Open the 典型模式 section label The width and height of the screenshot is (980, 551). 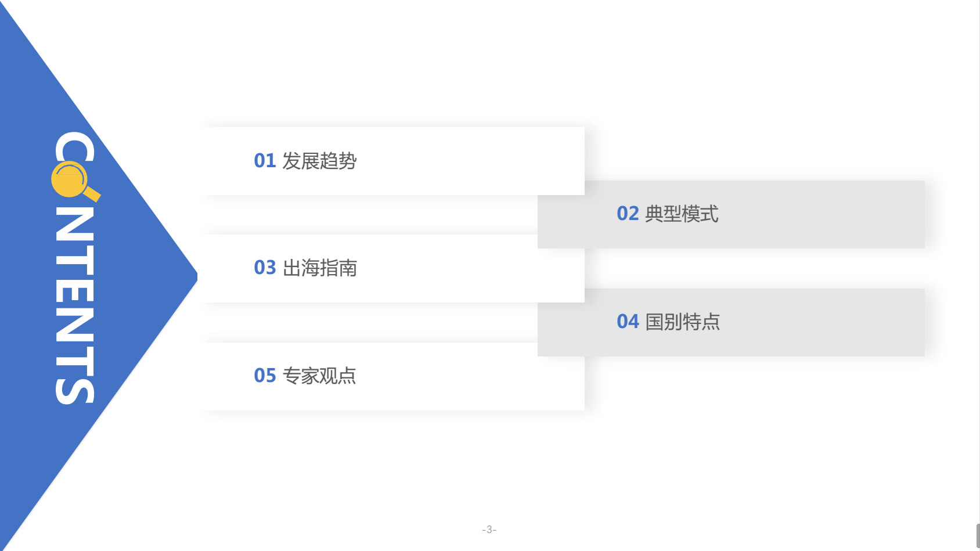pyautogui.click(x=682, y=214)
